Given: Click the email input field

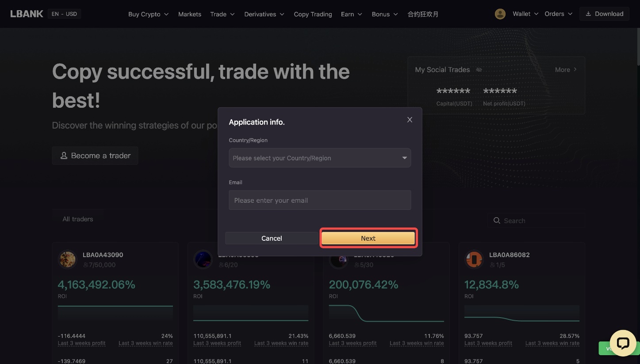Looking at the screenshot, I should (320, 201).
